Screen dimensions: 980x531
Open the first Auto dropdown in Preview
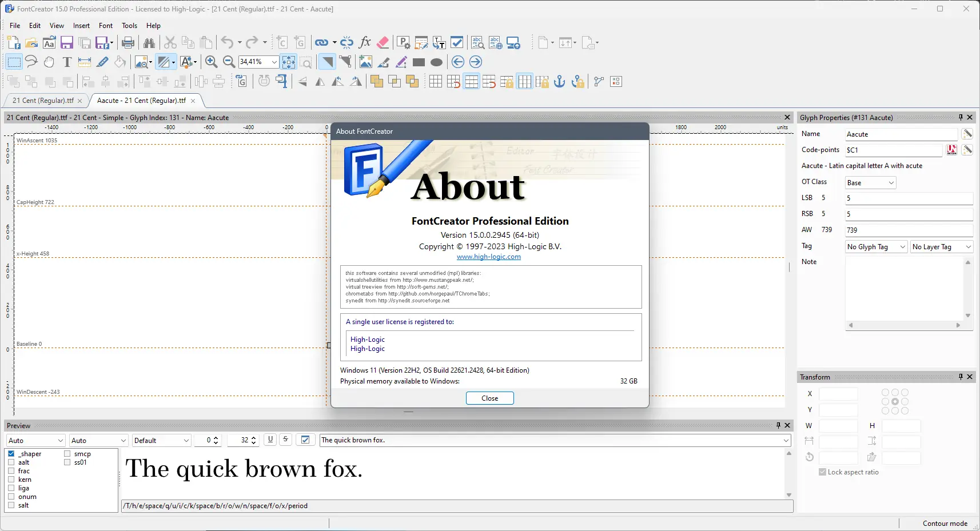click(36, 440)
